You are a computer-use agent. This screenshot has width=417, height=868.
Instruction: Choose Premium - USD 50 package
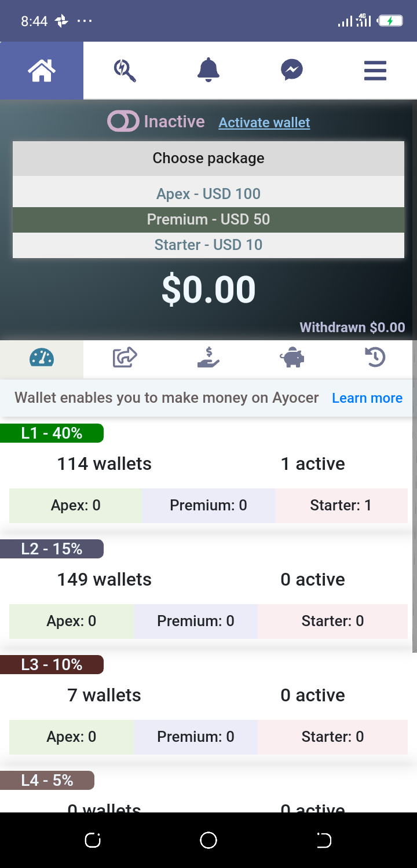click(209, 219)
